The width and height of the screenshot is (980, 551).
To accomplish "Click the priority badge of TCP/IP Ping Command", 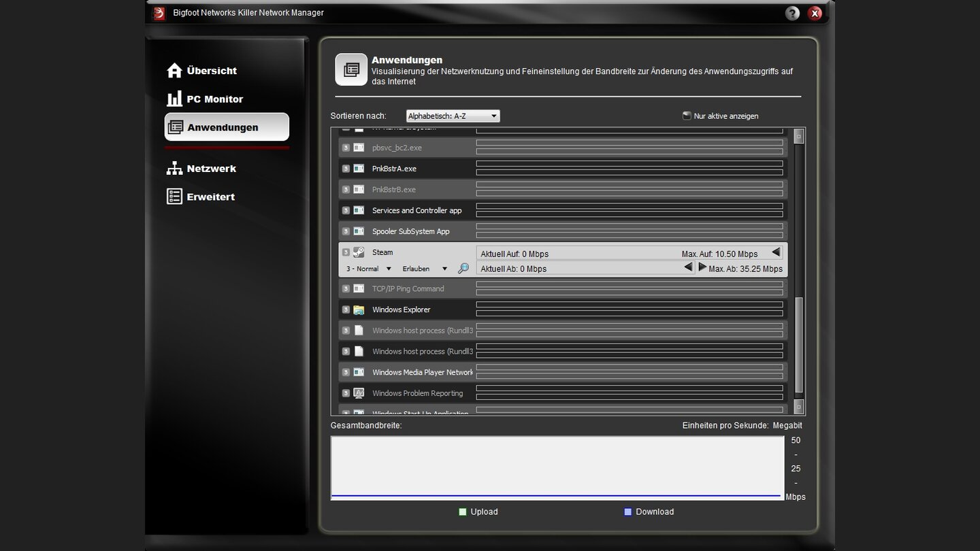I will (346, 289).
